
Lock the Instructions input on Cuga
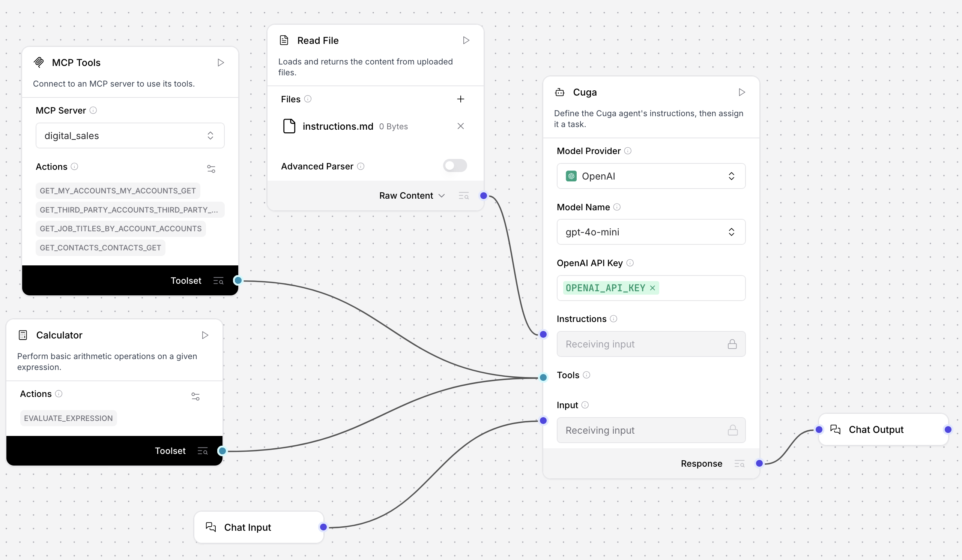click(732, 344)
